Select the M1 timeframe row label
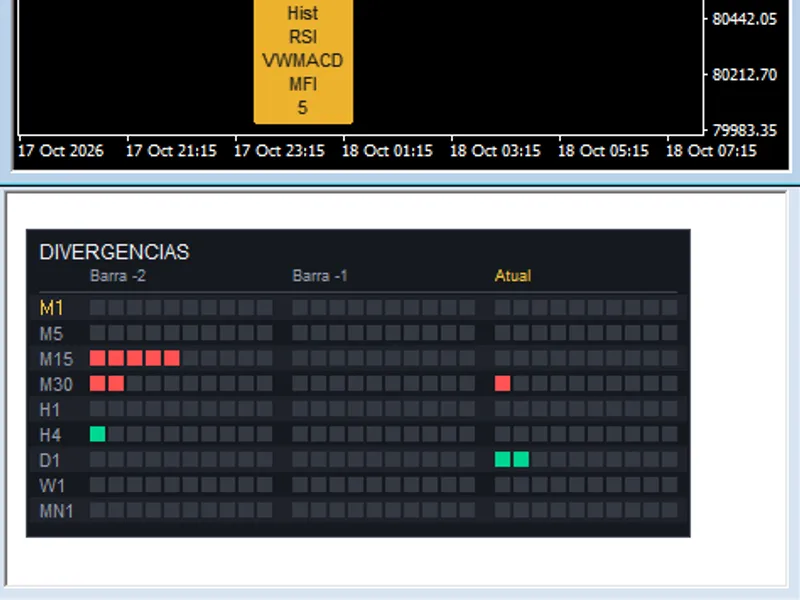800x600 pixels. [52, 308]
